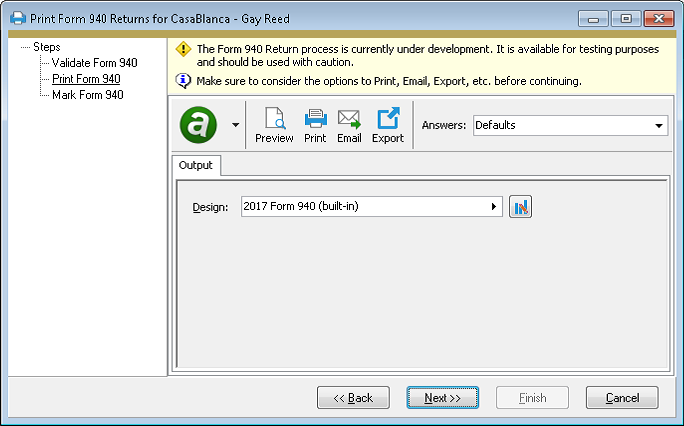The height and width of the screenshot is (426, 684).
Task: Open the Answers dropdown showing Defaults
Action: pyautogui.click(x=571, y=125)
